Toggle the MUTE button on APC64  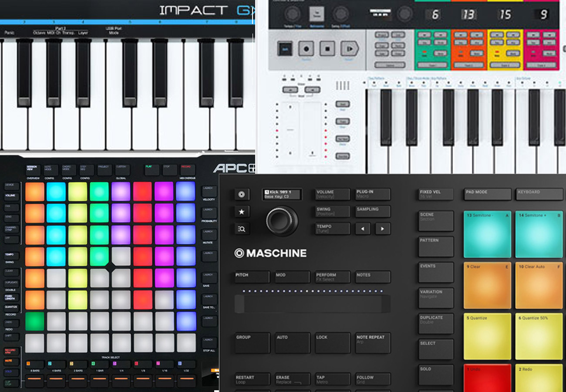(11, 362)
